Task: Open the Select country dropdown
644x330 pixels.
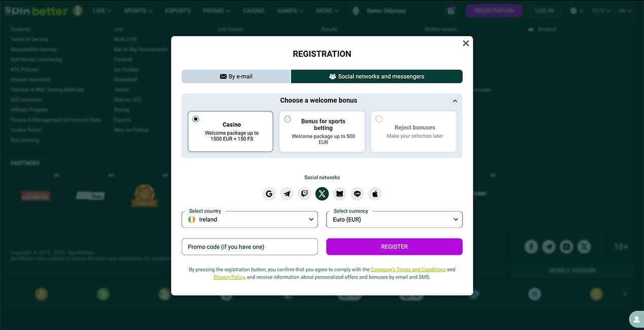Action: pos(249,219)
